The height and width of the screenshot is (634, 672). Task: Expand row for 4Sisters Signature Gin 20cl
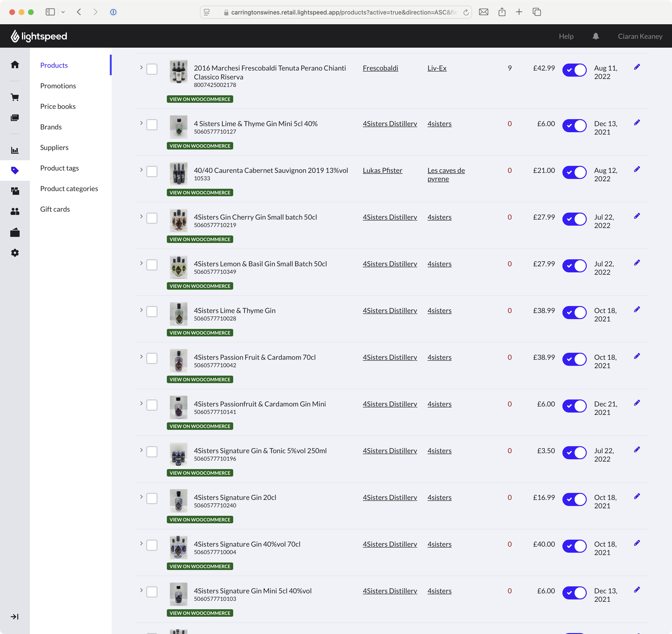pyautogui.click(x=141, y=497)
